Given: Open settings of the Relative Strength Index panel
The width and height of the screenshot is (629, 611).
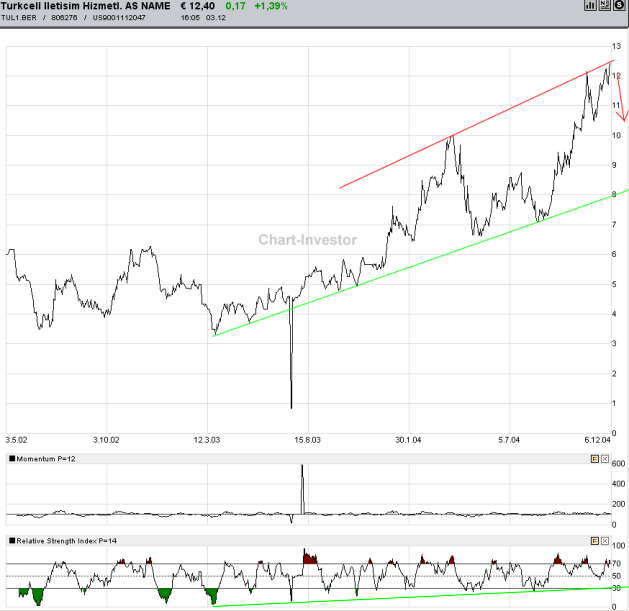Looking at the screenshot, I should [595, 541].
